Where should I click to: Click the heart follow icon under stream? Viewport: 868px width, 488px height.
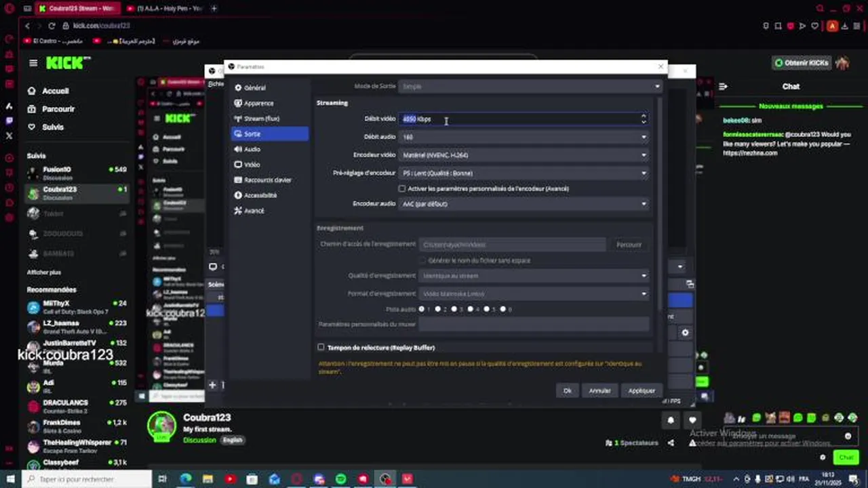(692, 420)
